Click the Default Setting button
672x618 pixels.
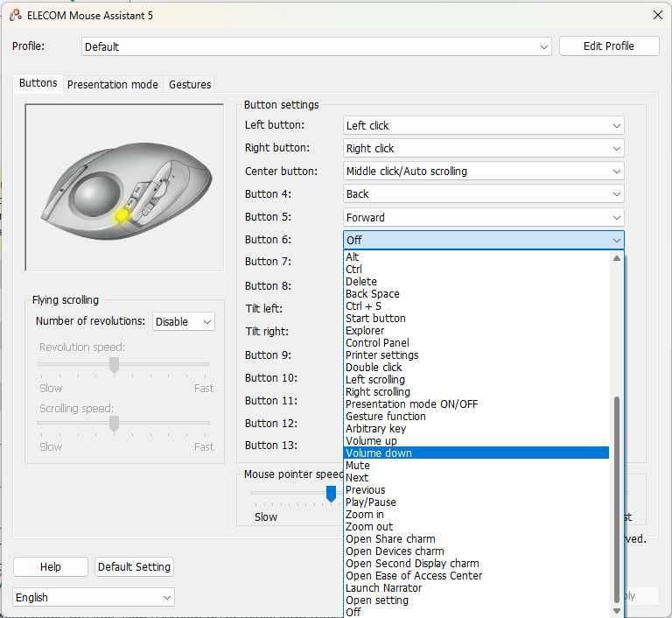point(134,567)
